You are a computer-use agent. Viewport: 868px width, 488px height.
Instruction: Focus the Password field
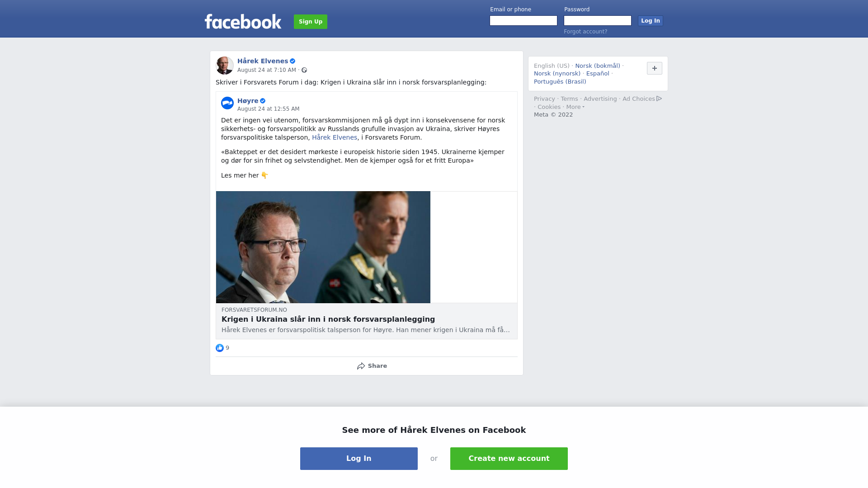[598, 21]
